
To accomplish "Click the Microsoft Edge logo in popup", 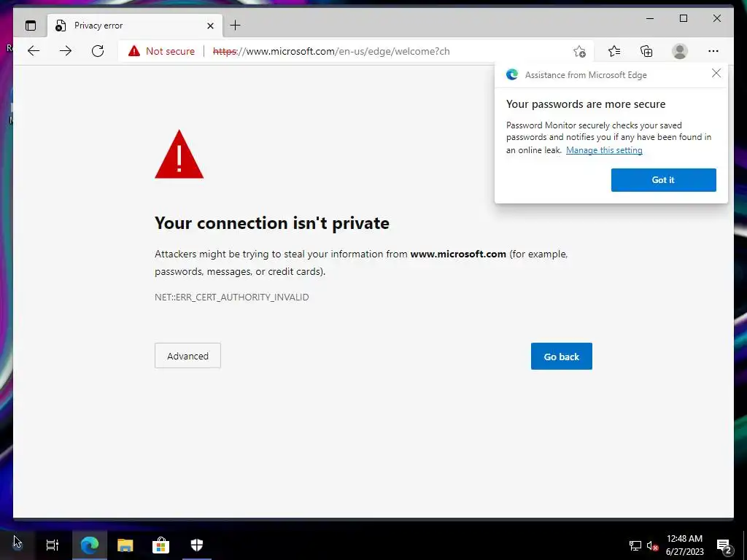I will 512,74.
